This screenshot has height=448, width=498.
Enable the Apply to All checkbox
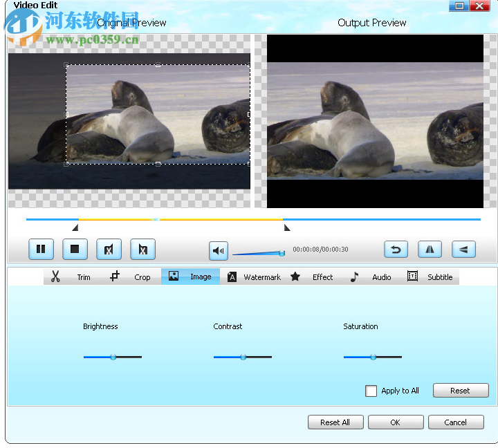tap(371, 391)
